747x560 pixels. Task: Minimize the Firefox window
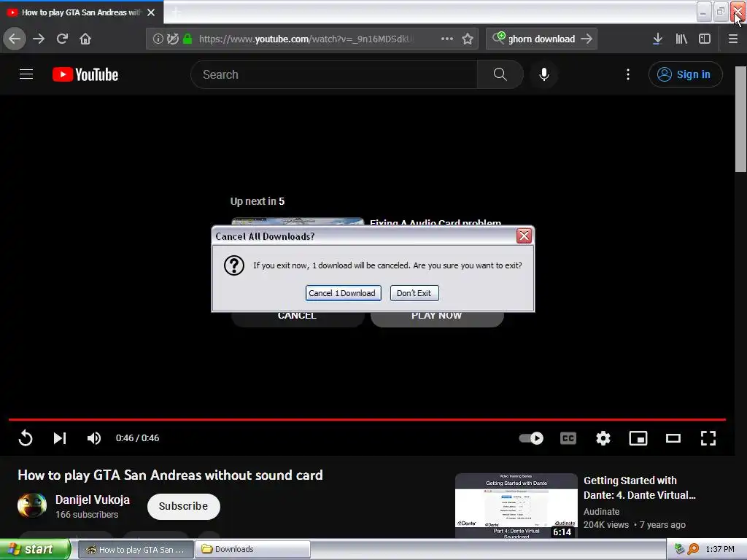coord(704,12)
